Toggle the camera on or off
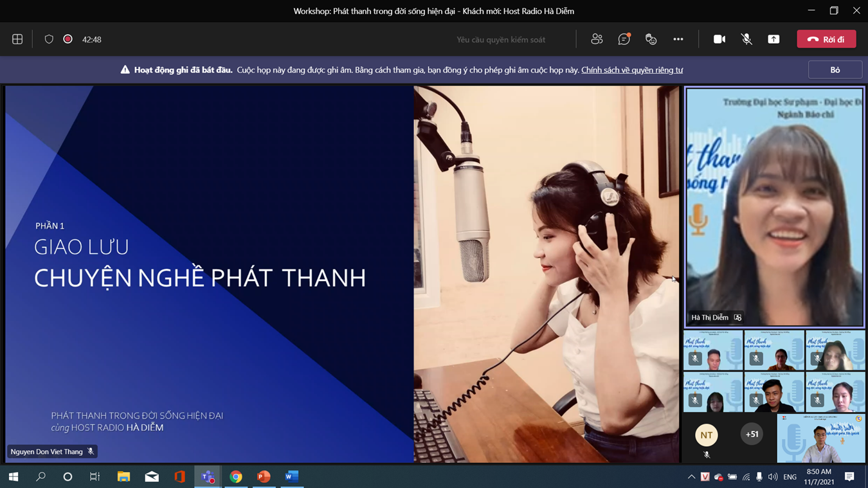The width and height of the screenshot is (868, 488). pyautogui.click(x=719, y=39)
